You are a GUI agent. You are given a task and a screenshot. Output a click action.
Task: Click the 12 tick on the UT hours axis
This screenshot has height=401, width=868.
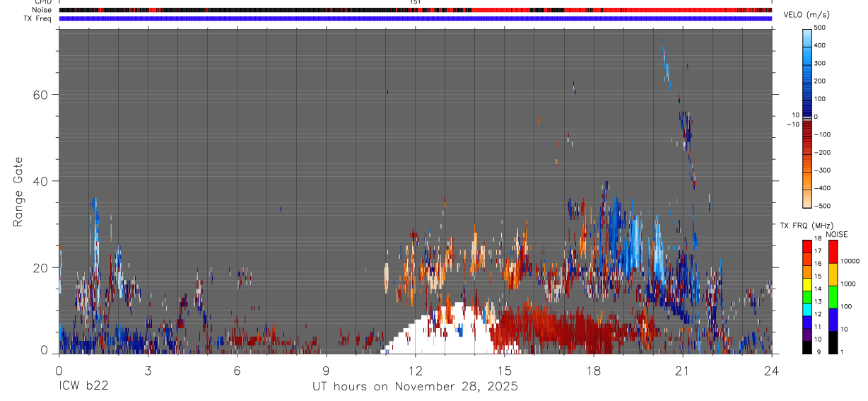pos(415,371)
